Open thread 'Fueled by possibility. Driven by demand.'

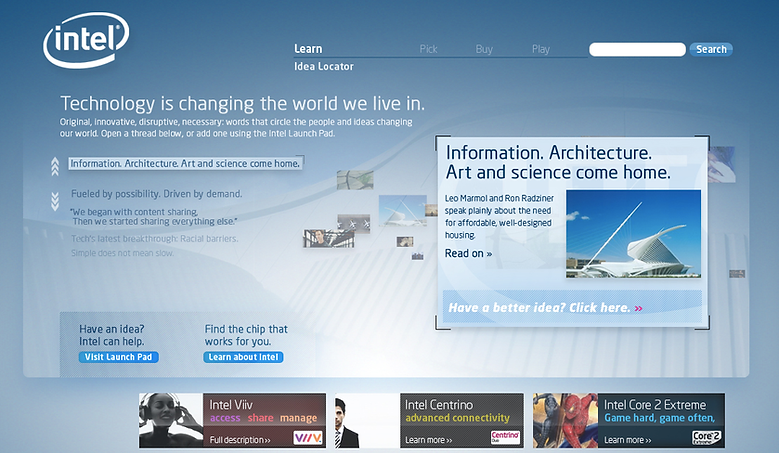pyautogui.click(x=156, y=194)
